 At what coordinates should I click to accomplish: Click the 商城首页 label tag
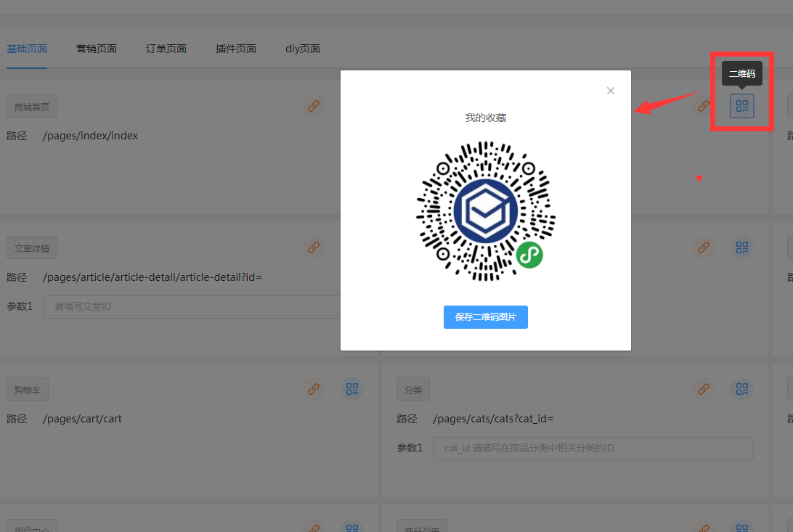(x=32, y=107)
